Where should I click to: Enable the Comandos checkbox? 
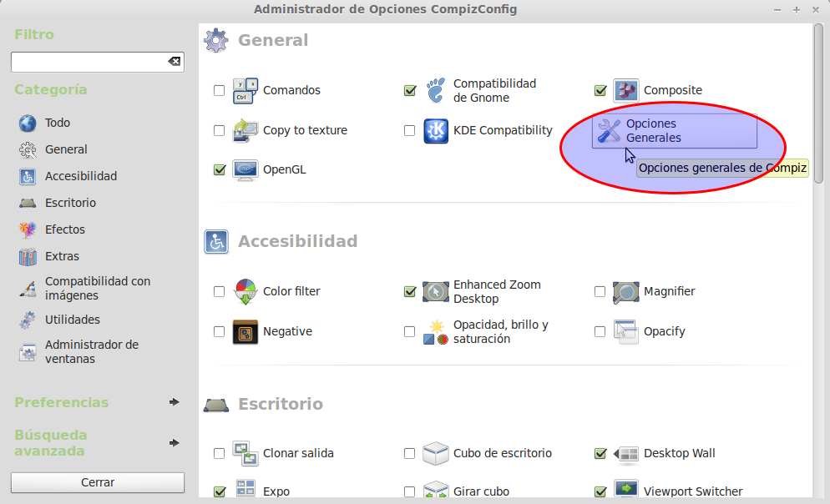pos(219,90)
